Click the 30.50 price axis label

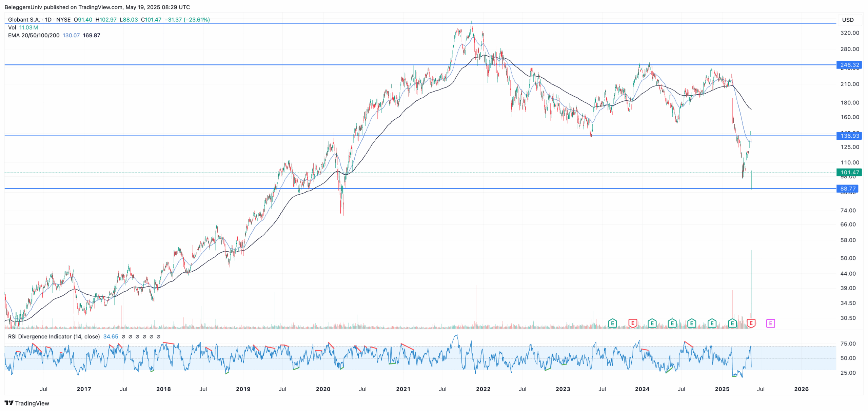848,318
